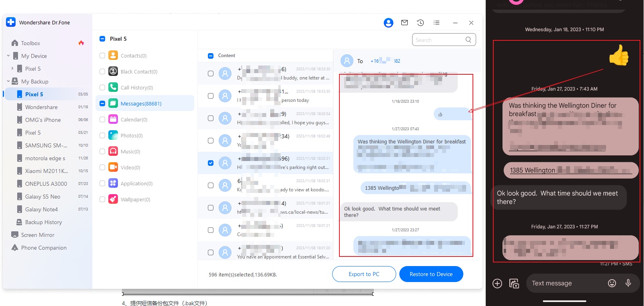This screenshot has width=644, height=306.
Task: Select the Messages(88681) category label
Action: 141,103
